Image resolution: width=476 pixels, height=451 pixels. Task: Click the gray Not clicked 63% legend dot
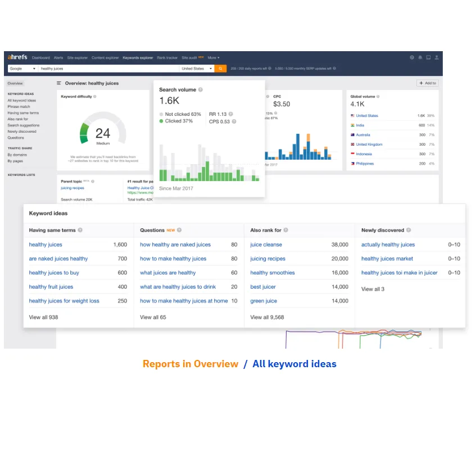pyautogui.click(x=161, y=115)
